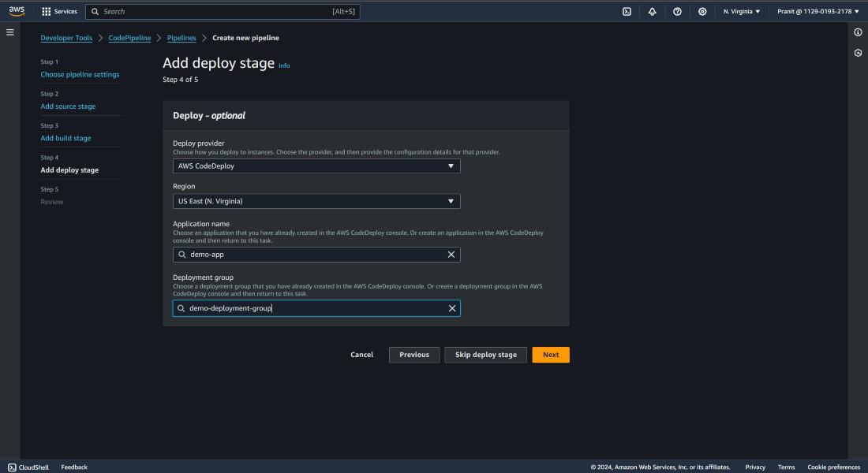Open the Pranit account menu
The image size is (868, 473).
(x=817, y=11)
